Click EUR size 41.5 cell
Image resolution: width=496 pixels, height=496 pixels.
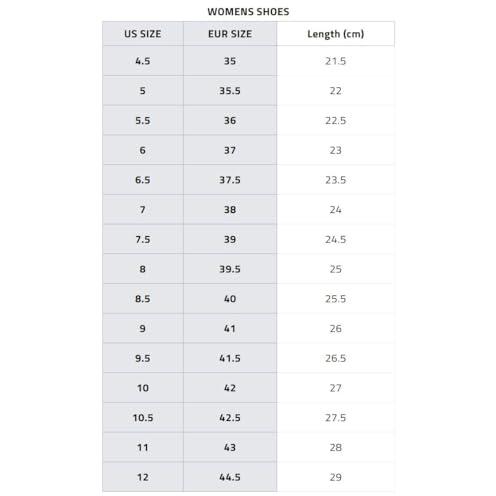(x=230, y=358)
